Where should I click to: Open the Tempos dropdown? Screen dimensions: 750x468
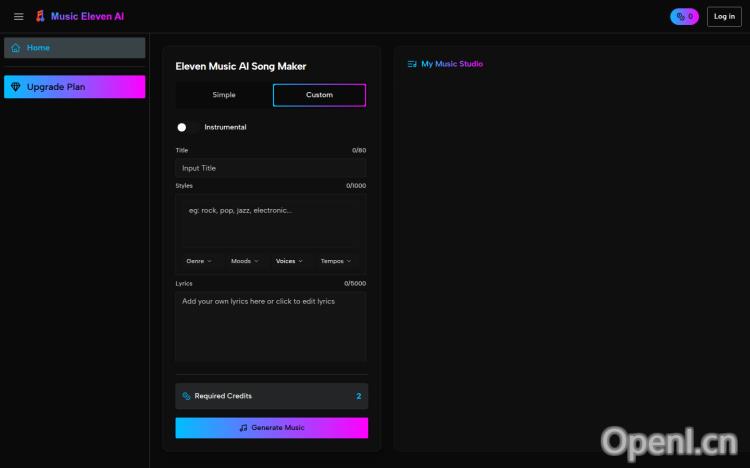(336, 261)
